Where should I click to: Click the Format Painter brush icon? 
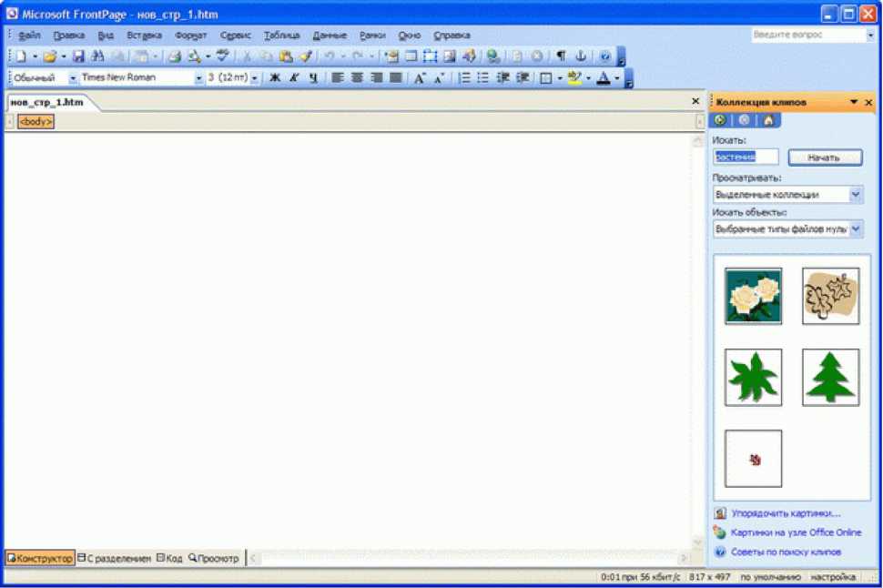pos(306,56)
